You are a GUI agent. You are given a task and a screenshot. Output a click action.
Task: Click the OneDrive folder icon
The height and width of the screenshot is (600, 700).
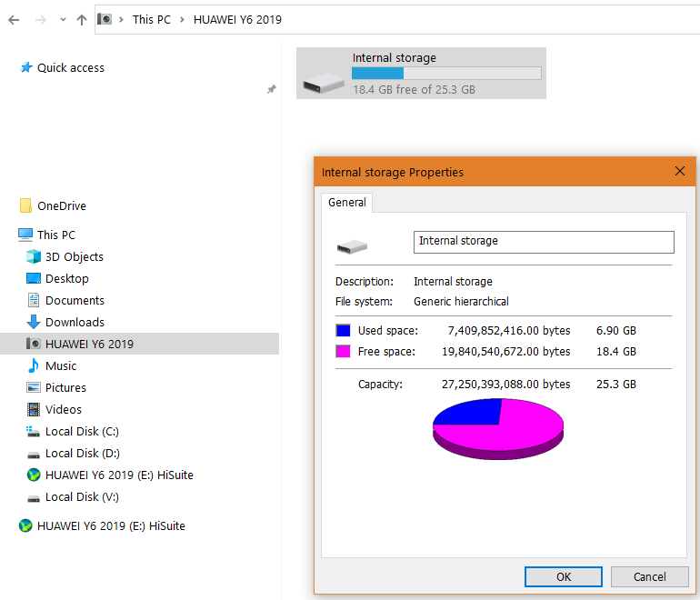25,205
